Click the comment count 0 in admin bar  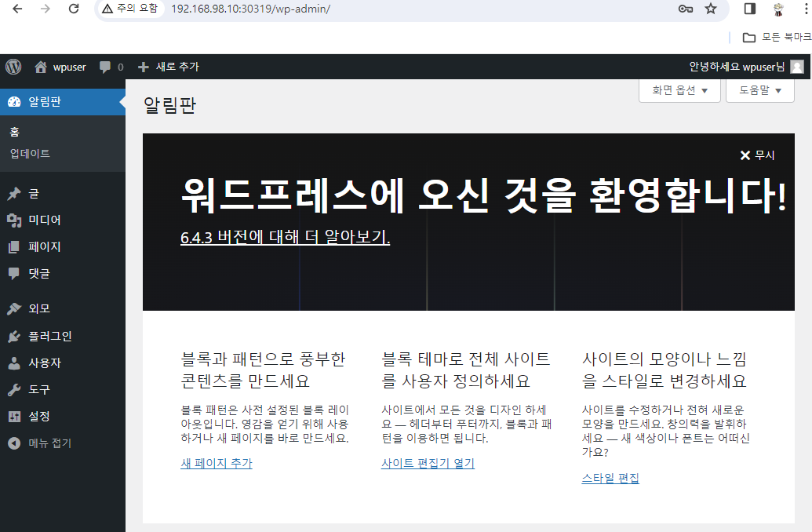(x=121, y=67)
